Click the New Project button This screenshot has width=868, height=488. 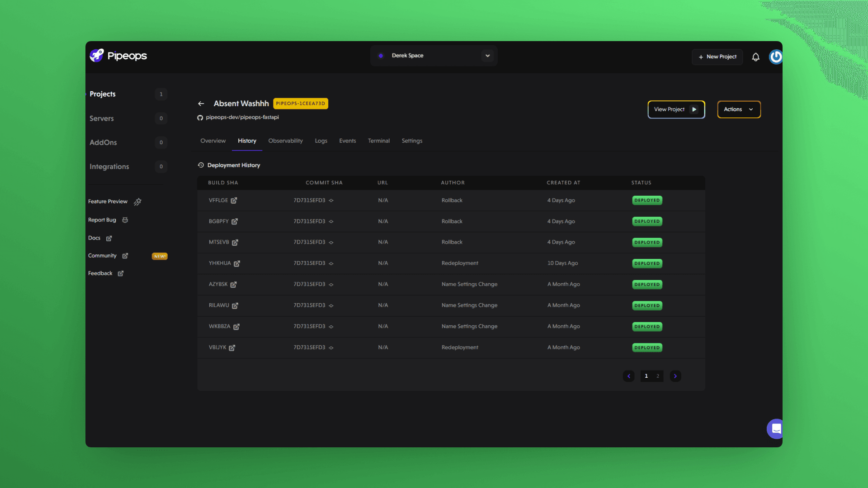click(x=717, y=57)
